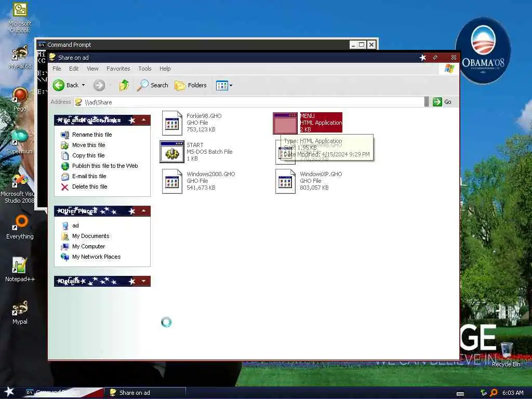Open the Favorites menu

[118, 69]
